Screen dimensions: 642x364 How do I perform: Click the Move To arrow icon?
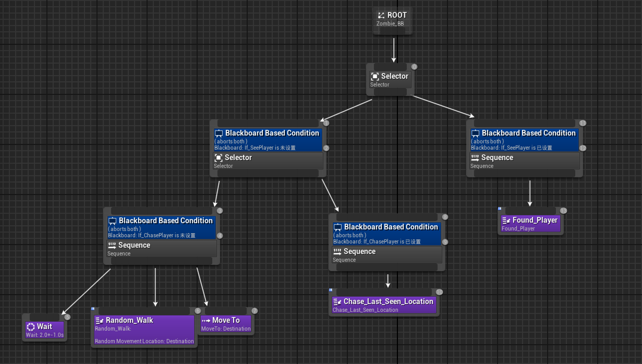click(205, 320)
